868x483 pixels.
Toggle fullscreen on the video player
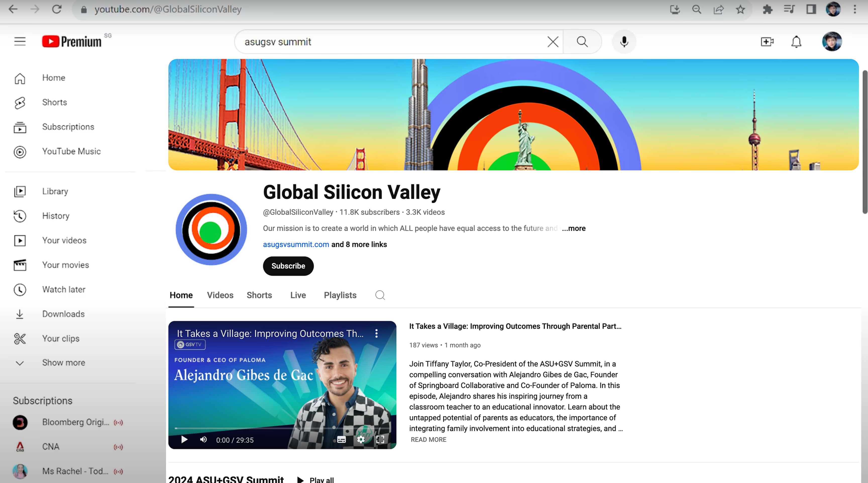click(x=380, y=440)
